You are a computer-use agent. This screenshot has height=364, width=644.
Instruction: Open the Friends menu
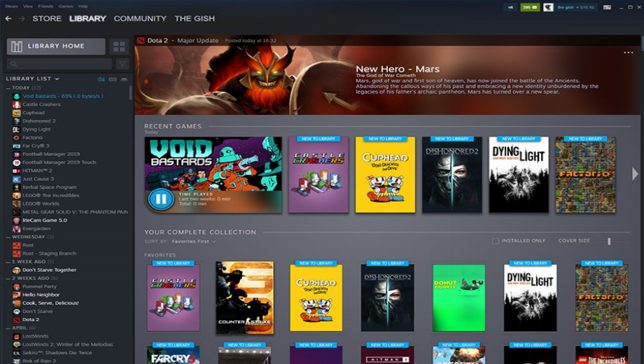[45, 6]
